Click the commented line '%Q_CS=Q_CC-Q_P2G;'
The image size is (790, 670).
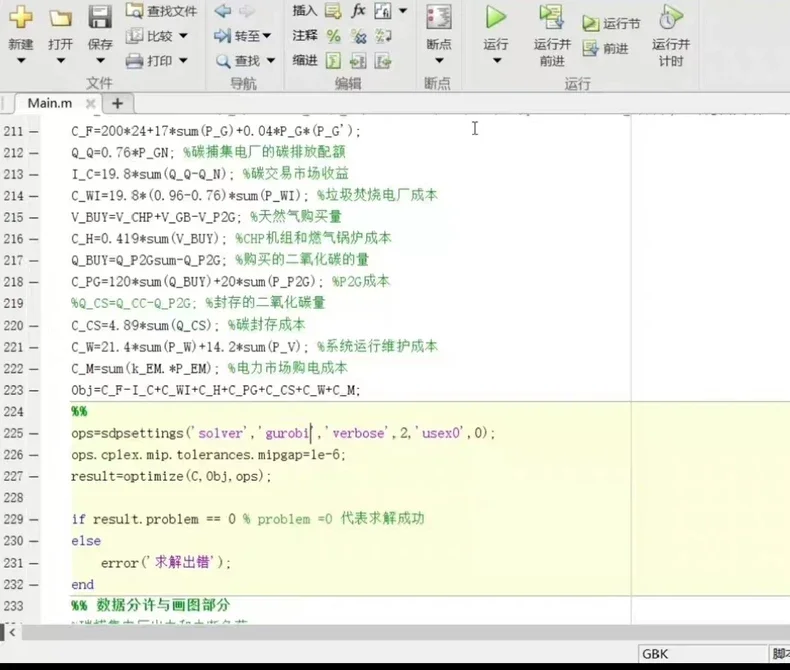134,303
